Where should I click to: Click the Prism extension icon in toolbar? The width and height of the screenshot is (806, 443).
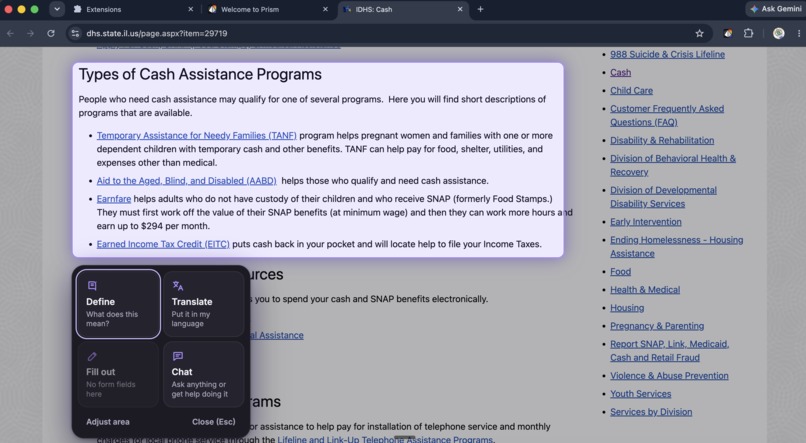coord(728,33)
